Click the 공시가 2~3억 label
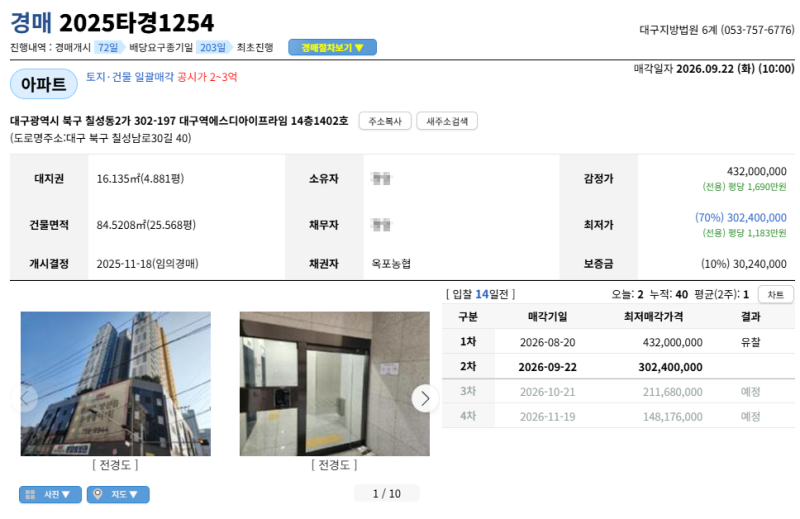Viewport: 800px width, 519px height. 207,77
